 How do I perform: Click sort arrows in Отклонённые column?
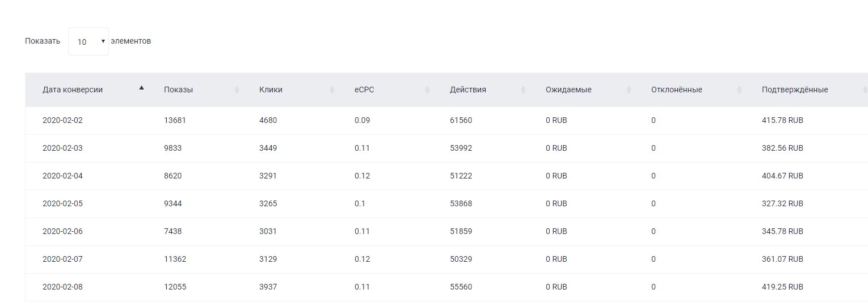(739, 90)
